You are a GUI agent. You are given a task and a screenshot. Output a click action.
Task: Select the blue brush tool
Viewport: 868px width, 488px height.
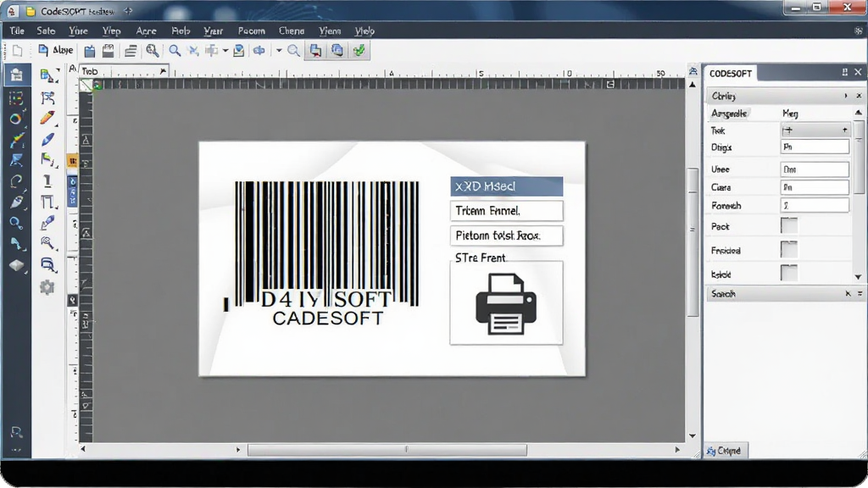pyautogui.click(x=47, y=139)
